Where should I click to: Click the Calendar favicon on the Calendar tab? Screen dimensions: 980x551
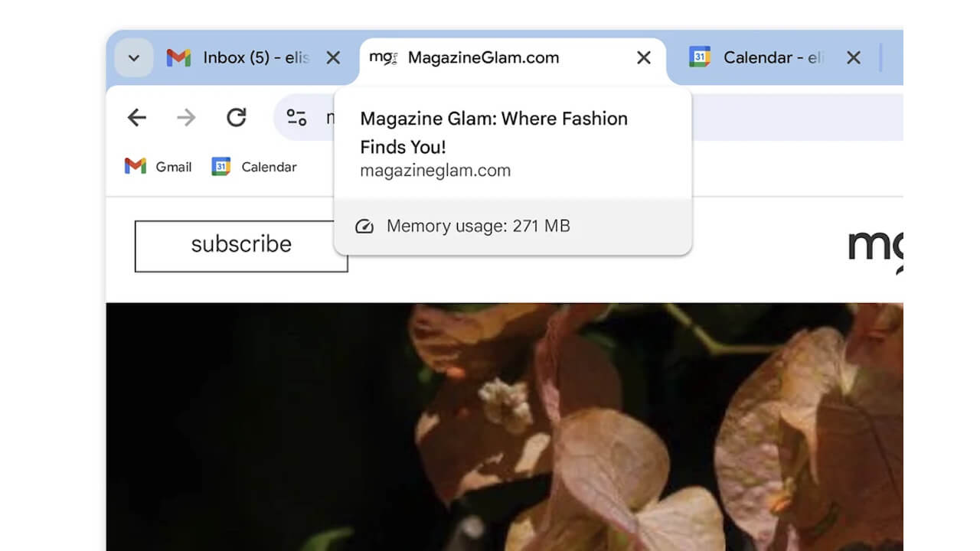pos(697,57)
